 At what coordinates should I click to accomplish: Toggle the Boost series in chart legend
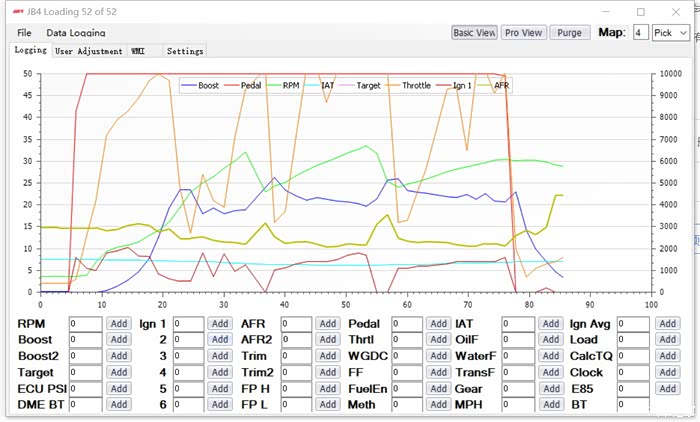point(207,86)
